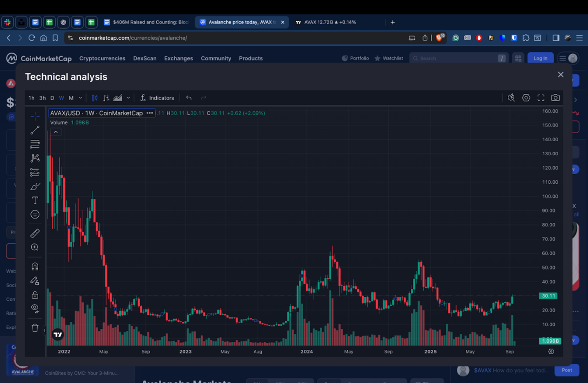The width and height of the screenshot is (588, 383).
Task: Open the Watchlist
Action: click(388, 58)
